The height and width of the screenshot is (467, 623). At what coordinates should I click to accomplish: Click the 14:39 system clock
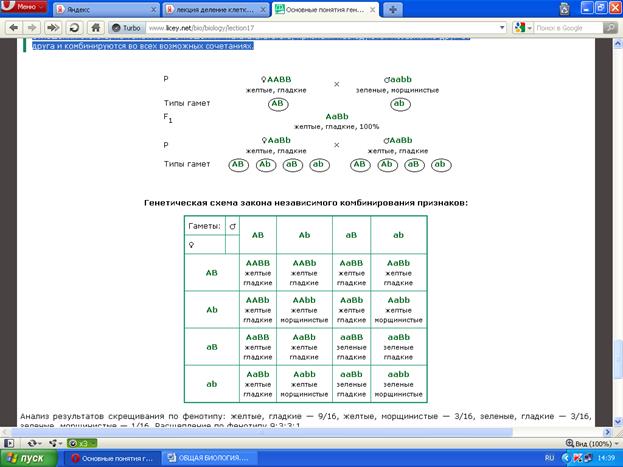[606, 458]
